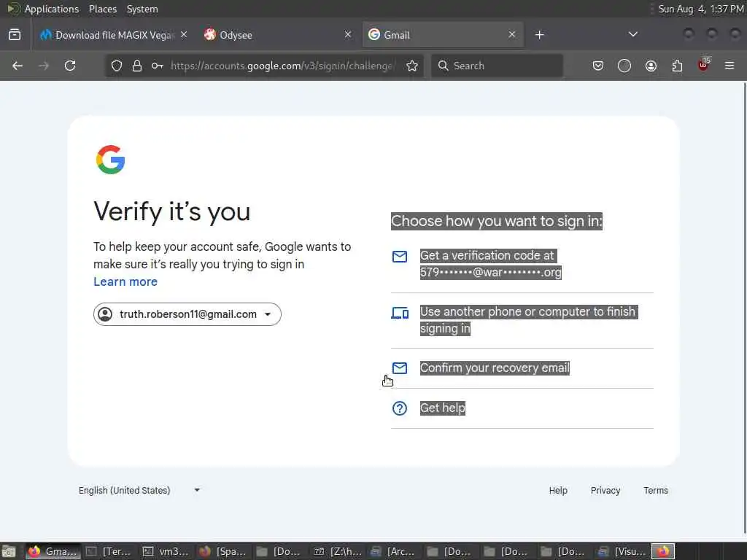Go back to the previous page
The image size is (747, 560).
pyautogui.click(x=18, y=66)
